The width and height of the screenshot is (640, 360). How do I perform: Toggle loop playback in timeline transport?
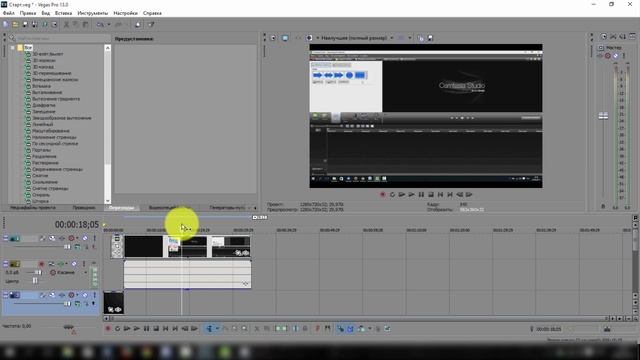(118, 329)
